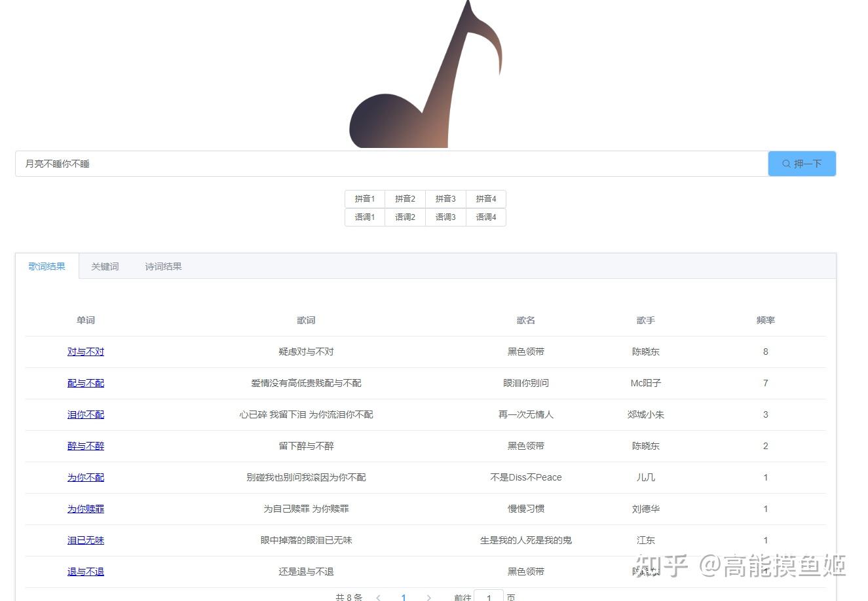Select page 1 in pagination

(x=404, y=597)
